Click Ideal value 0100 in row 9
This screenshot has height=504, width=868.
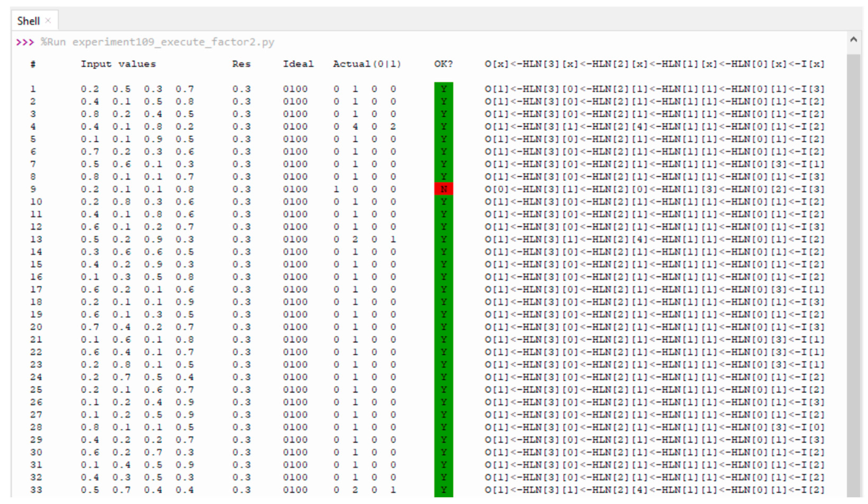[x=295, y=189]
